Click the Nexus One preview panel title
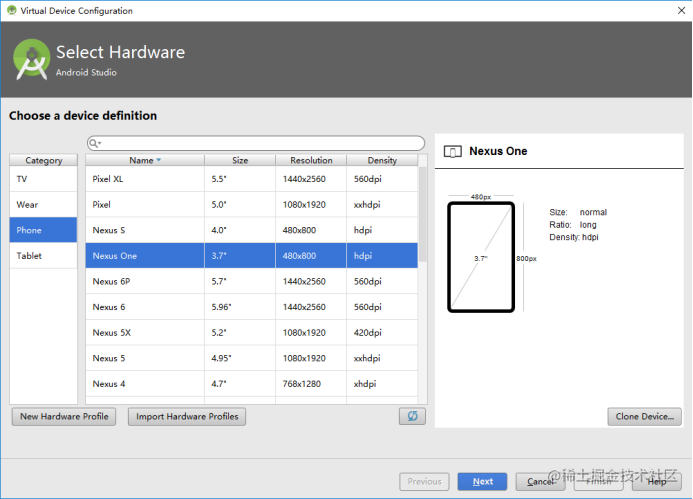 click(498, 151)
